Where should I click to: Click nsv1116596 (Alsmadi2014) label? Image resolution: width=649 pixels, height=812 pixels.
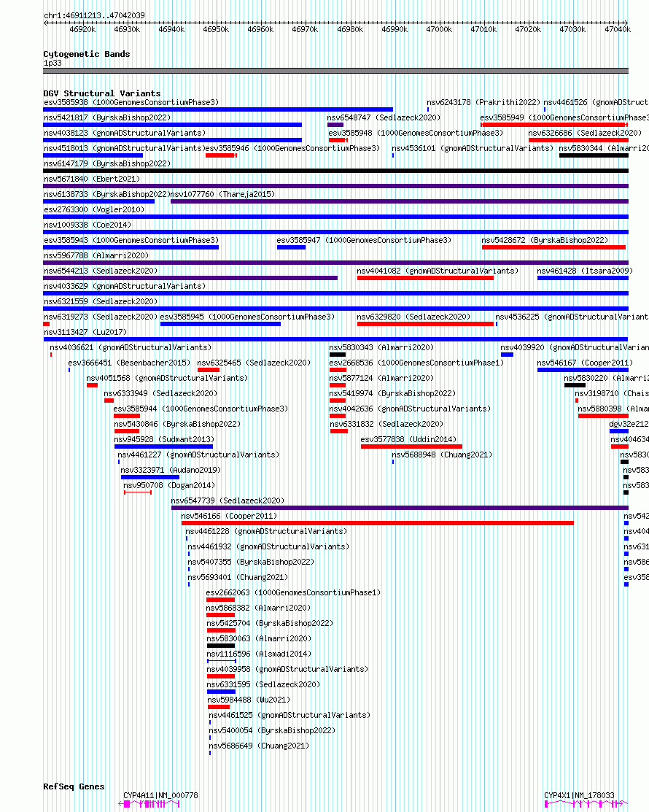(259, 654)
